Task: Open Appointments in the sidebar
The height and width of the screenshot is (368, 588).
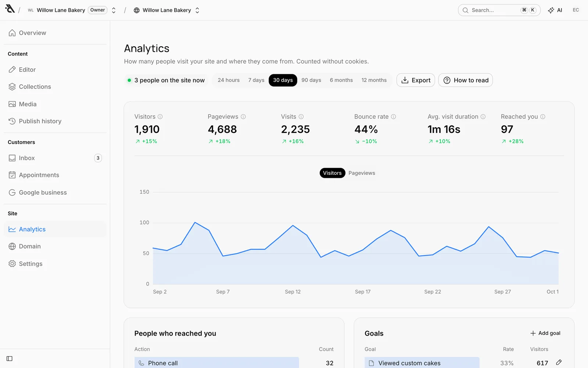Action: [x=55, y=175]
